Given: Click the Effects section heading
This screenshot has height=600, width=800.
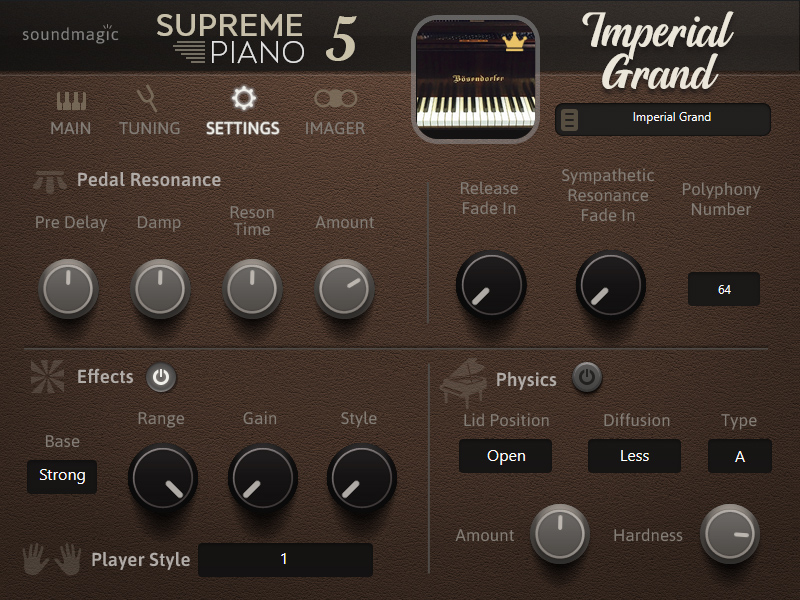Looking at the screenshot, I should click(x=105, y=377).
